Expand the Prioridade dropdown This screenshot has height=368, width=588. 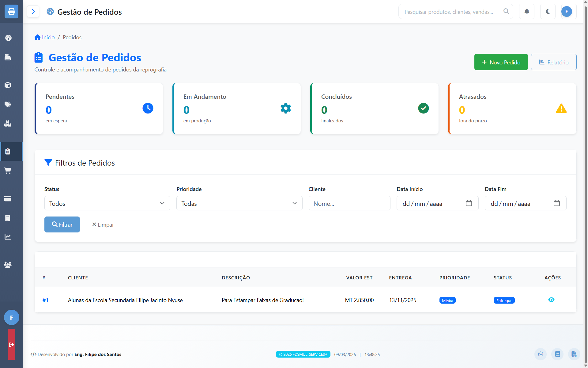pyautogui.click(x=239, y=203)
